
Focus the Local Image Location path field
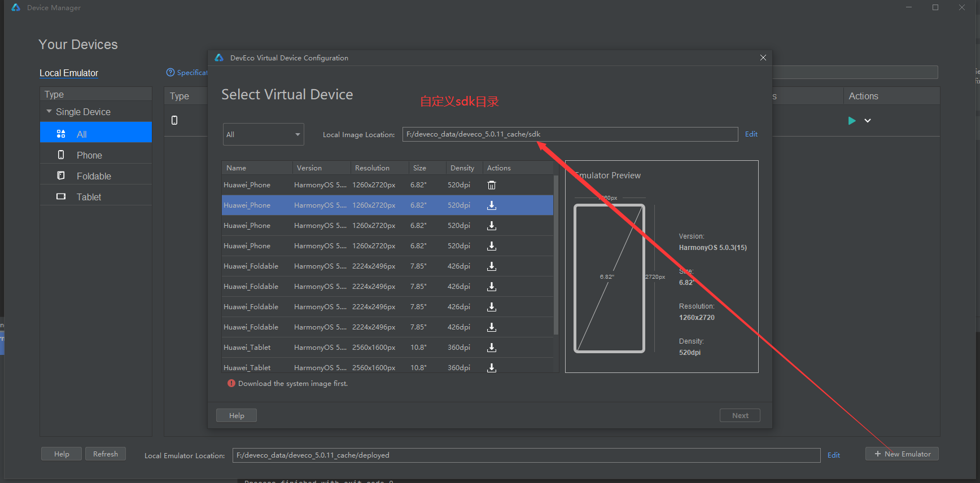coord(570,134)
